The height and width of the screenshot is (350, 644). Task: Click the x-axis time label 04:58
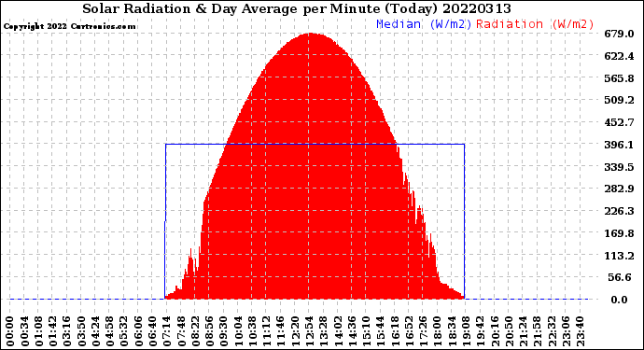[109, 331]
